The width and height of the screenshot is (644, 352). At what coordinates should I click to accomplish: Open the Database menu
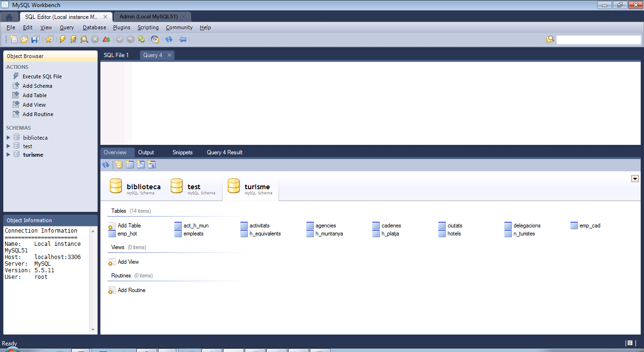pyautogui.click(x=94, y=27)
